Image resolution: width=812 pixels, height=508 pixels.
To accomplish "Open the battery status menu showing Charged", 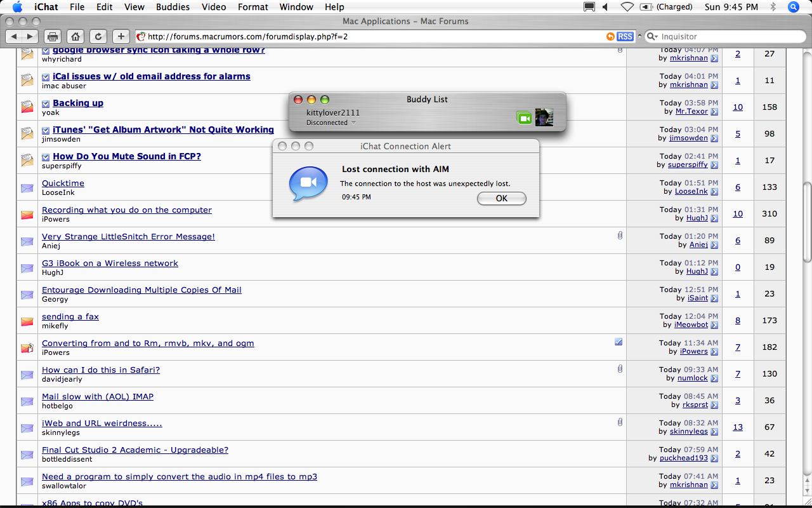I will (x=666, y=7).
